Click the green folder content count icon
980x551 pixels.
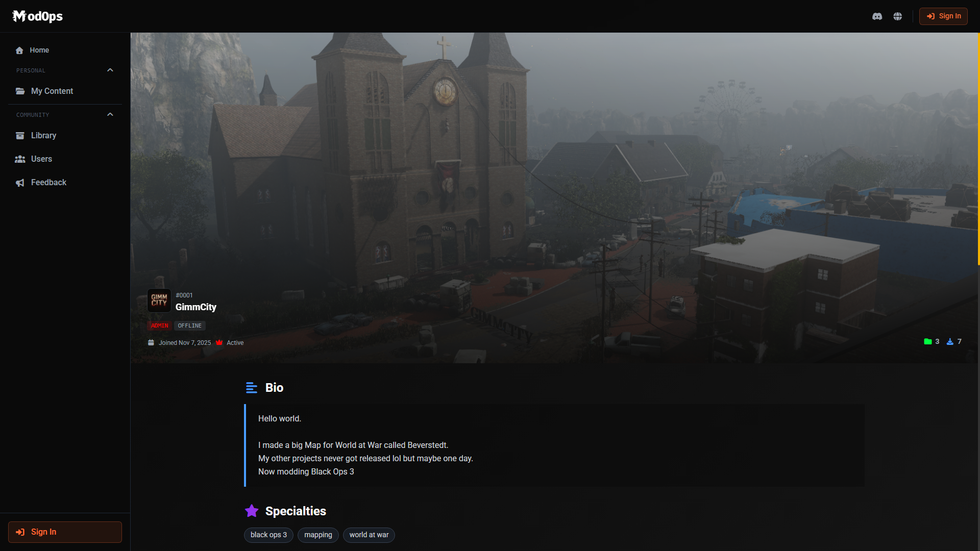927,342
